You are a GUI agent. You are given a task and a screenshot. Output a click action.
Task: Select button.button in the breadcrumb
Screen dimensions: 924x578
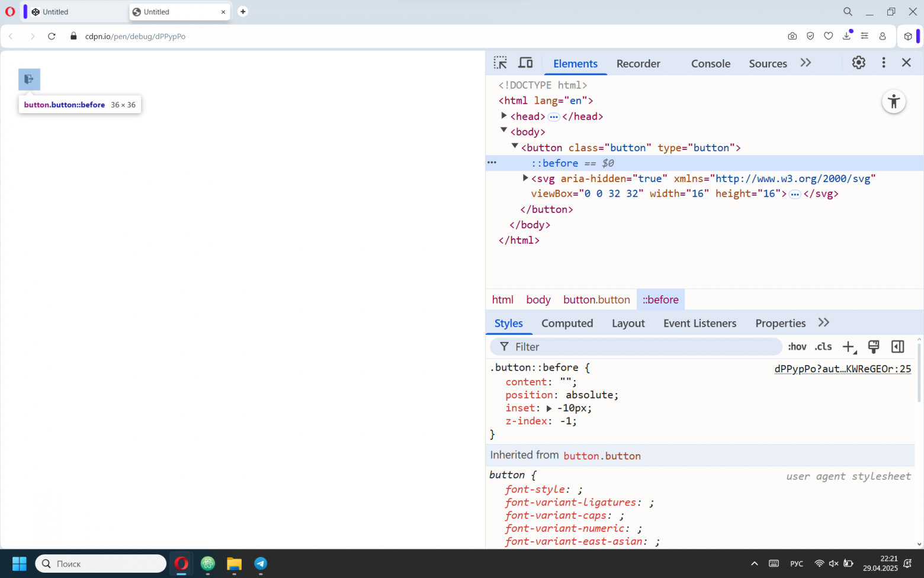596,300
